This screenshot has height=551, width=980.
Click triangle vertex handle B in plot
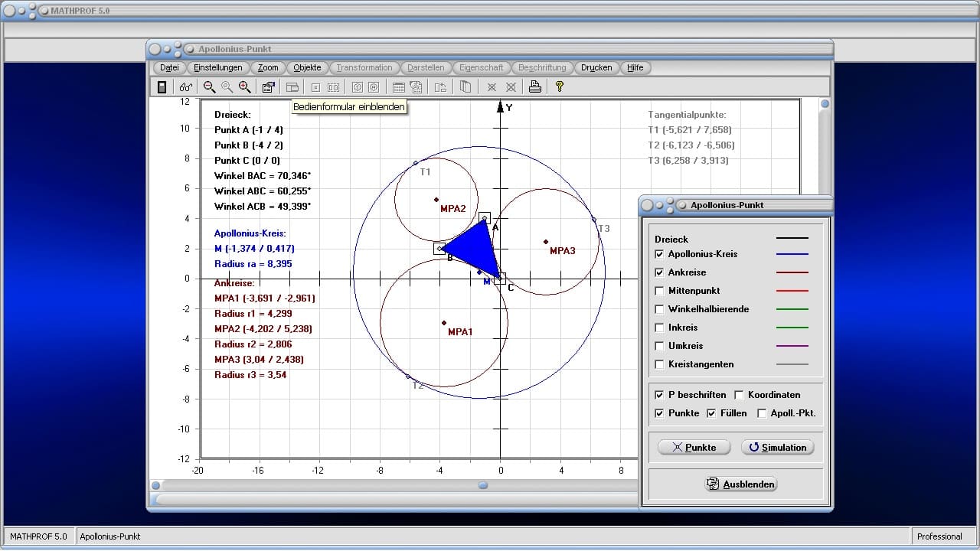[439, 249]
